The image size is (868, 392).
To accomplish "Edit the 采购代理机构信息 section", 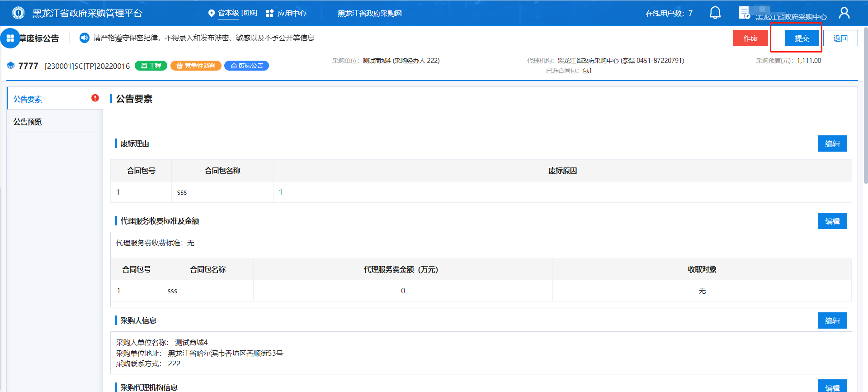I will pos(832,386).
